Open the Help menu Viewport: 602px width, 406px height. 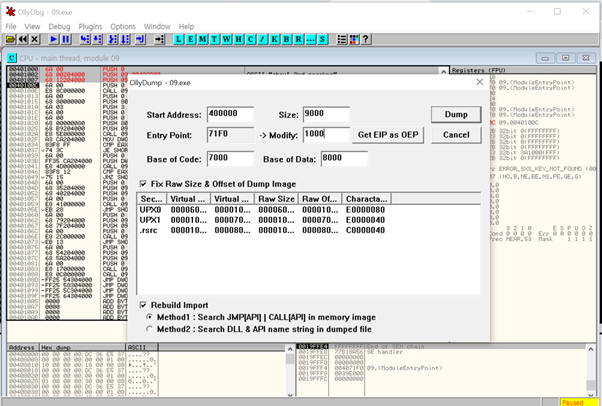click(186, 27)
